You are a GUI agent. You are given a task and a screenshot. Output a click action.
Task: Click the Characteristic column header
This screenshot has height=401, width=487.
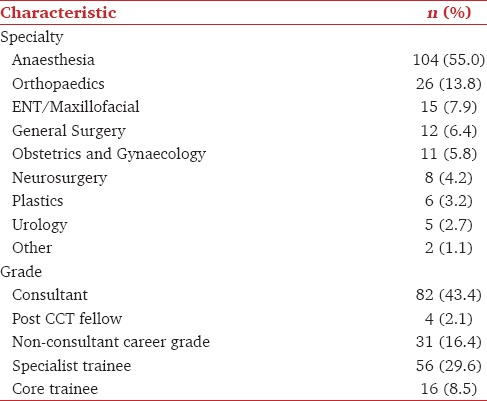click(x=58, y=13)
